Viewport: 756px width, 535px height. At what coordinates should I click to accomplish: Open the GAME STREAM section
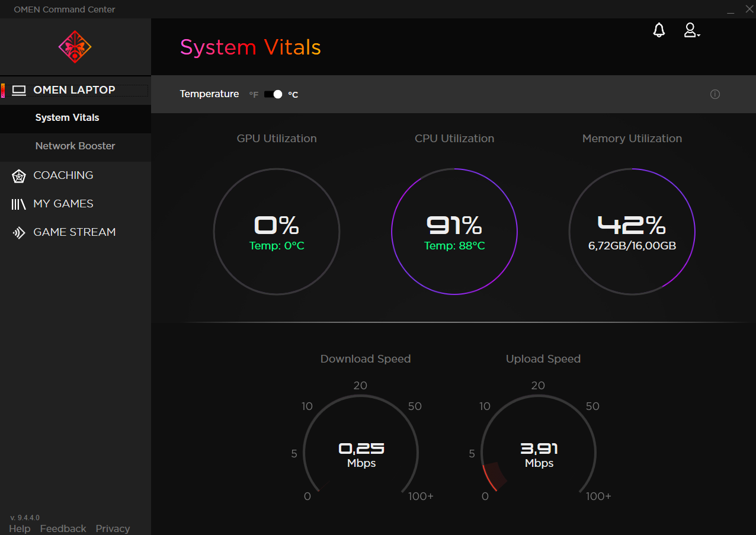[75, 232]
